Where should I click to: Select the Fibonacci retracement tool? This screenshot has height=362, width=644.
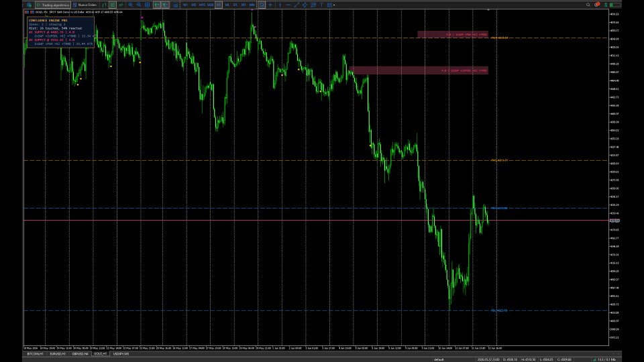[313, 5]
